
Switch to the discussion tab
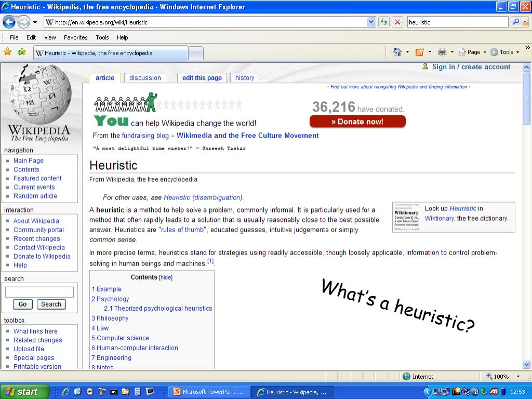145,78
